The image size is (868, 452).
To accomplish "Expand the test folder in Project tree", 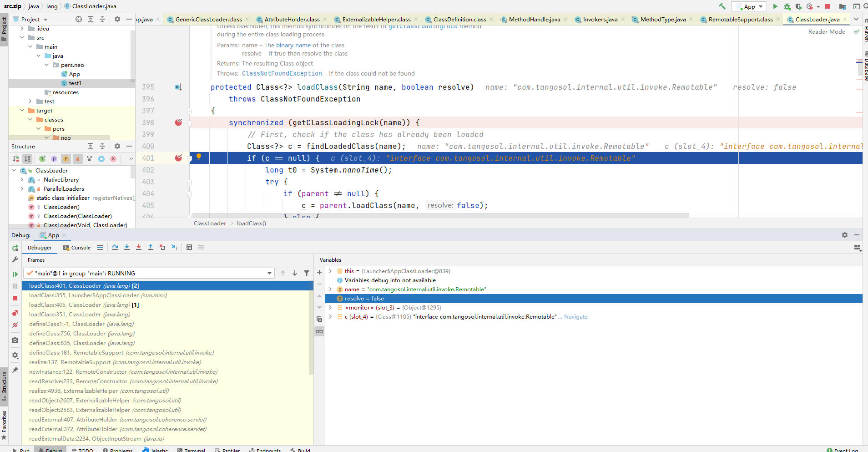I will click(30, 101).
